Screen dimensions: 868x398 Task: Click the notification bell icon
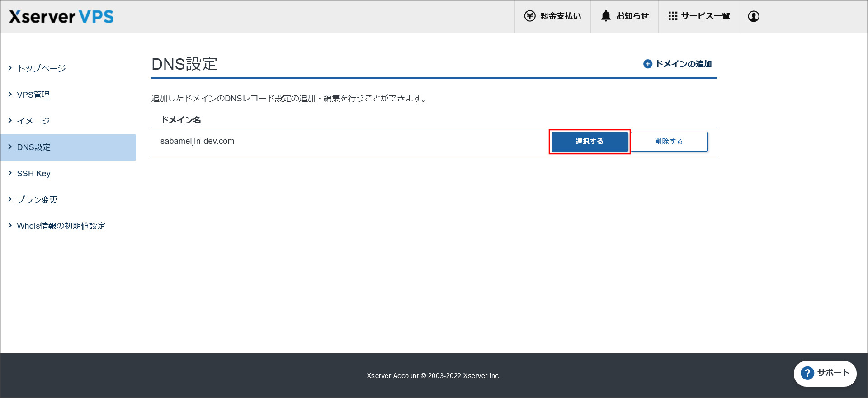tap(606, 16)
